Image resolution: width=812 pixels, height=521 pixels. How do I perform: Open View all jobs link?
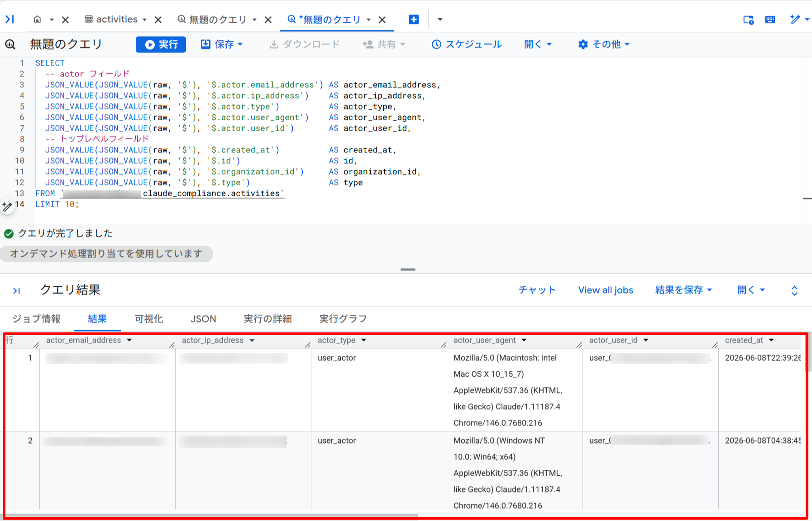click(x=606, y=290)
